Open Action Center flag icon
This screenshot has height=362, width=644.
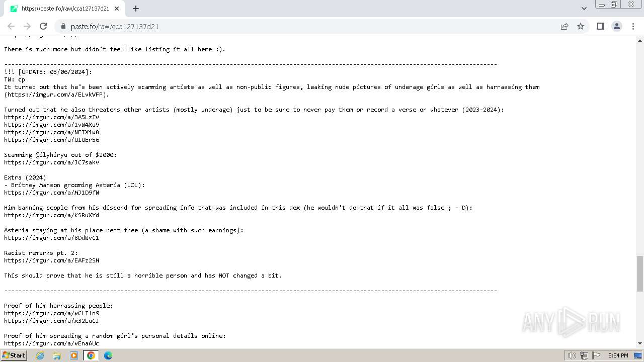596,355
